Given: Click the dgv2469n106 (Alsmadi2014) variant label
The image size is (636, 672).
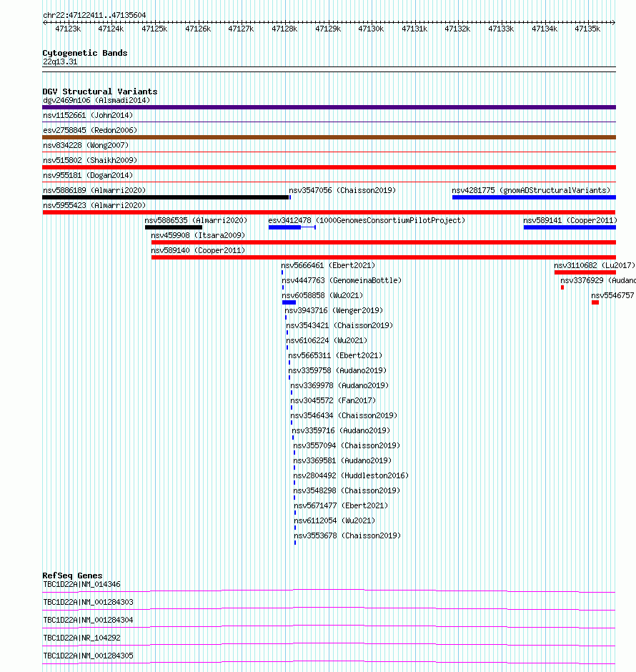Looking at the screenshot, I should 96,100.
